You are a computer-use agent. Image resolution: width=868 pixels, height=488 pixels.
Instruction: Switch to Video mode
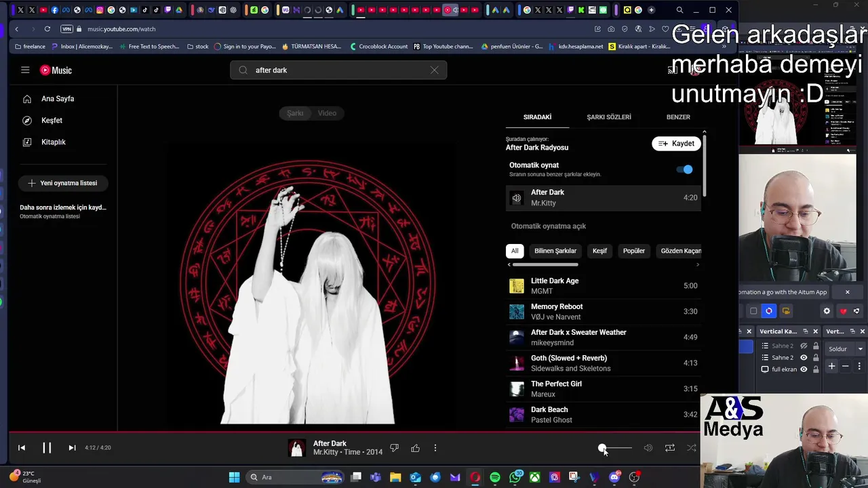coord(327,113)
